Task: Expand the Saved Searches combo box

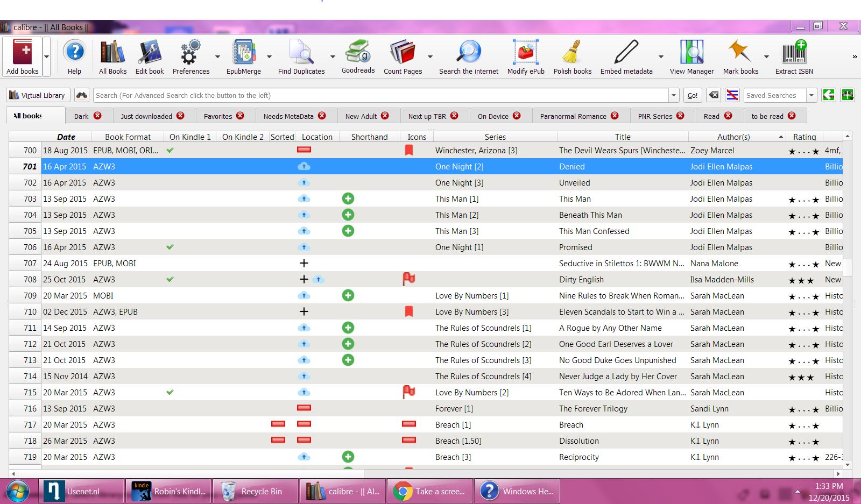Action: tap(811, 95)
